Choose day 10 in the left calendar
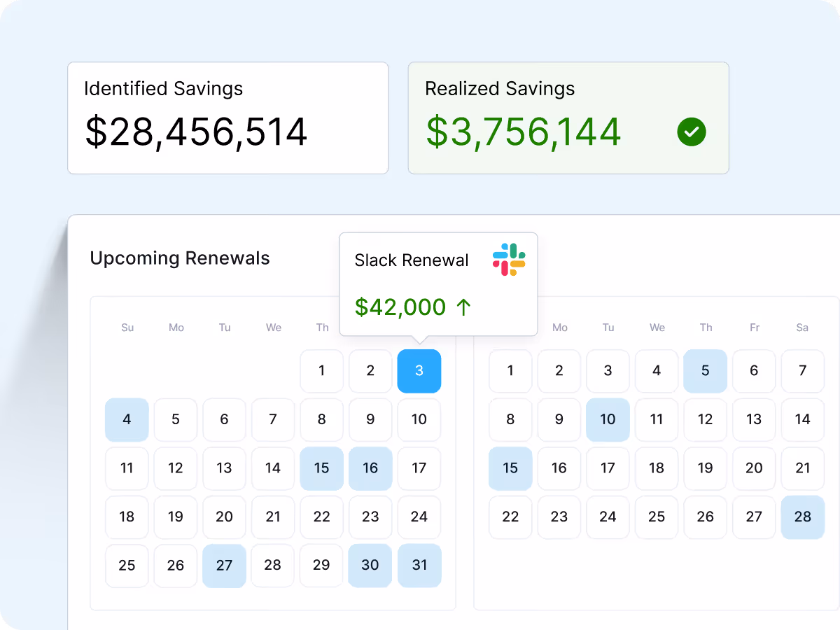Viewport: 840px width, 630px height. tap(419, 420)
